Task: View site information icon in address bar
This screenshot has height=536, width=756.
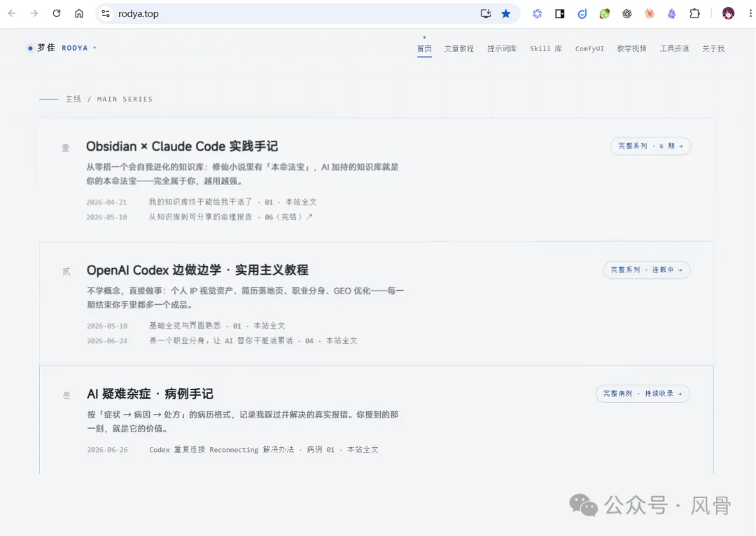Action: (106, 13)
